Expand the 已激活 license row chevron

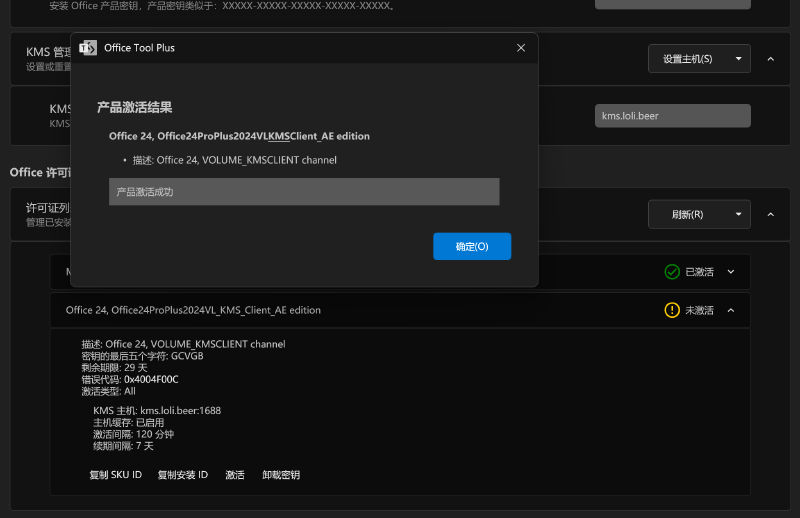[731, 272]
